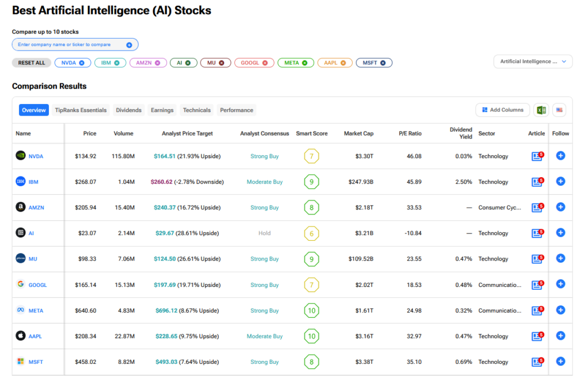
Task: Open MU article icon
Action: 537,259
